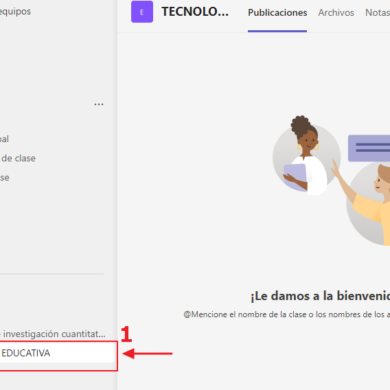The height and width of the screenshot is (390, 390).
Task: Click the purple TECNOLO team avatar icon
Action: click(x=142, y=12)
